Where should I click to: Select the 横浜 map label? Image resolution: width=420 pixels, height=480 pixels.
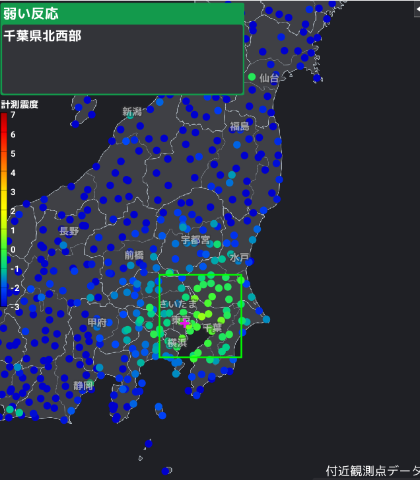coord(177,342)
